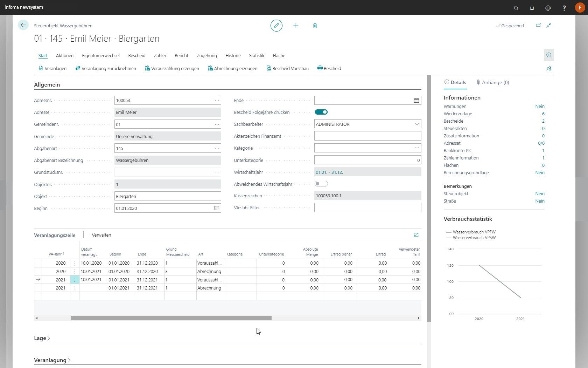Image resolution: width=588 pixels, height=368 pixels.
Task: Click Abrechnung erzeugen button
Action: 233,69
